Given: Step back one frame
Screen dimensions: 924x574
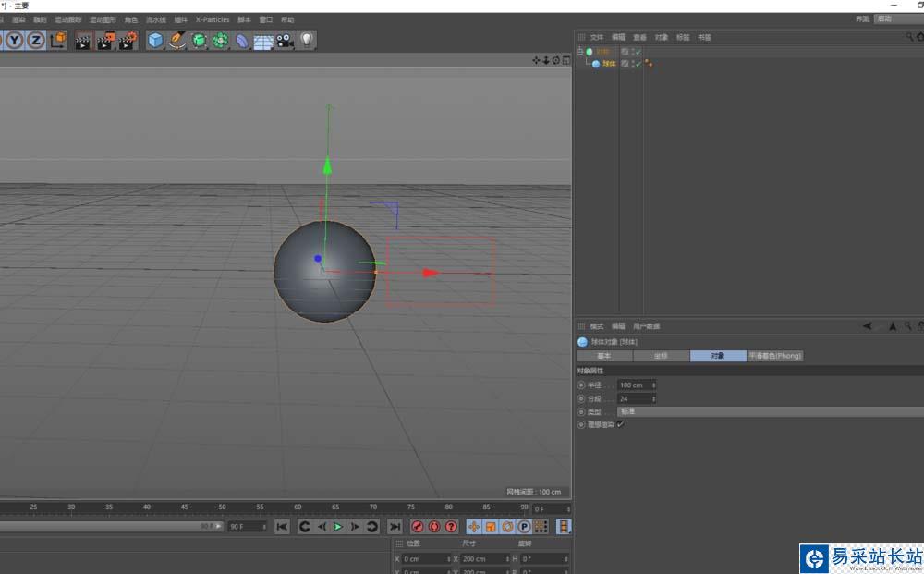Looking at the screenshot, I should coord(322,527).
